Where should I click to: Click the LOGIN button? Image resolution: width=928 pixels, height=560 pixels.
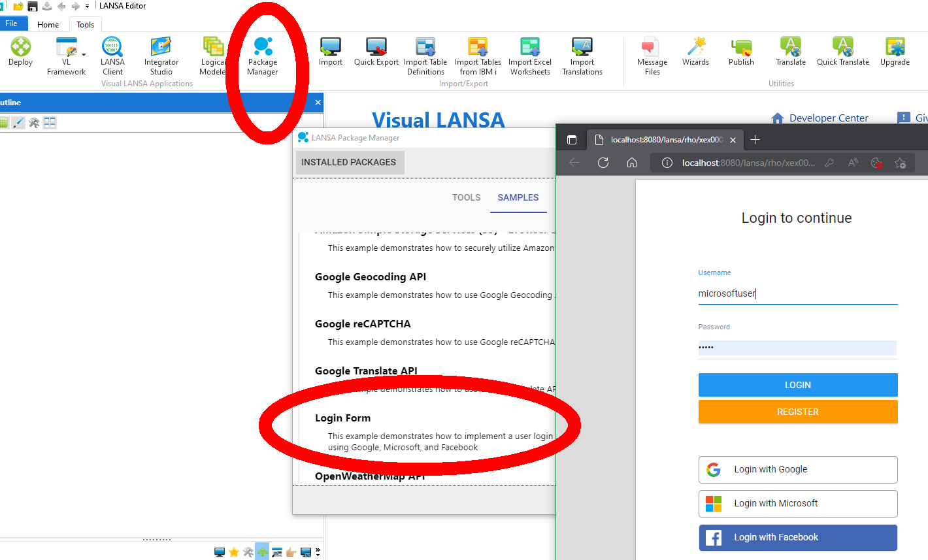797,385
